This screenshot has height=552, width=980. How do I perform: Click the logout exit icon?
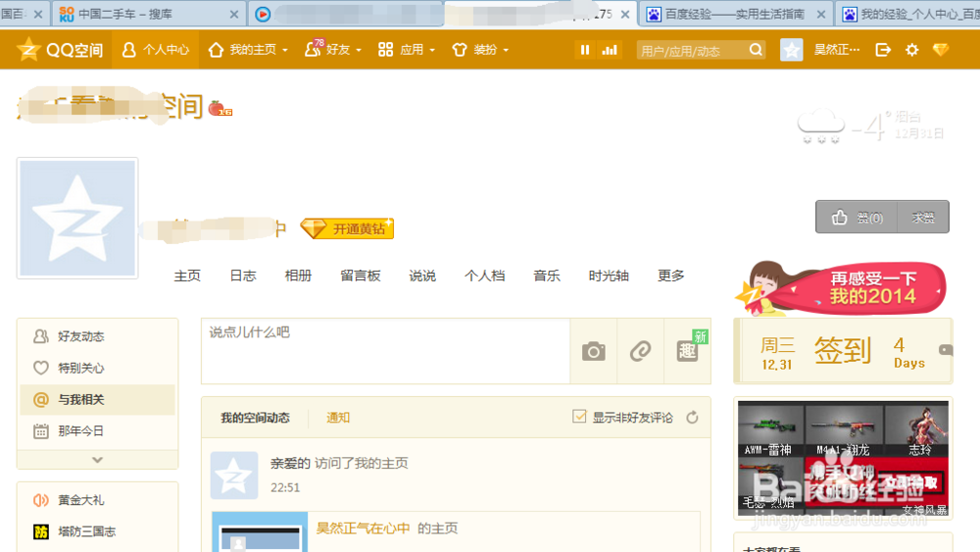883,49
